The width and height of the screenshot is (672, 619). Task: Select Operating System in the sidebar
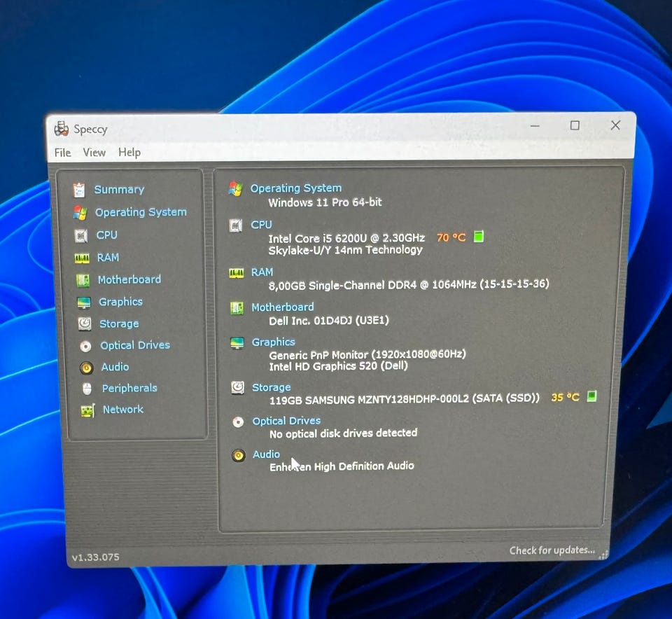[x=141, y=212]
